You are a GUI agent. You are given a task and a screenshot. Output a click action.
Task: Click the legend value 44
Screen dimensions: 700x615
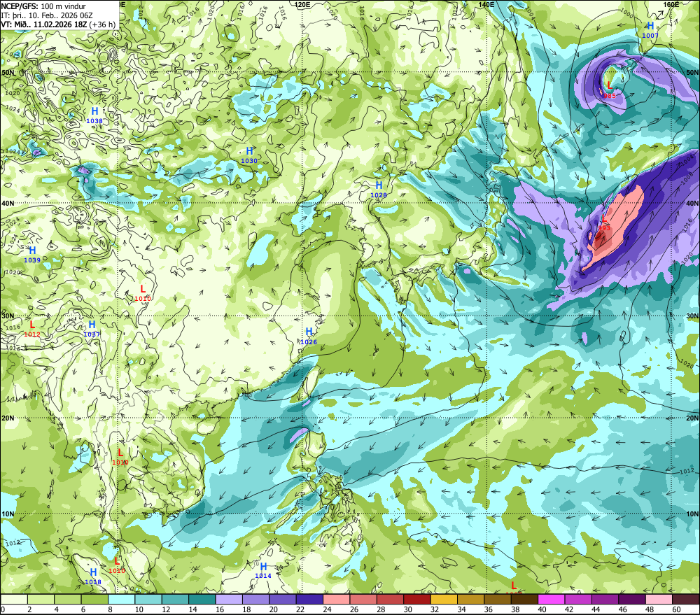tap(596, 609)
